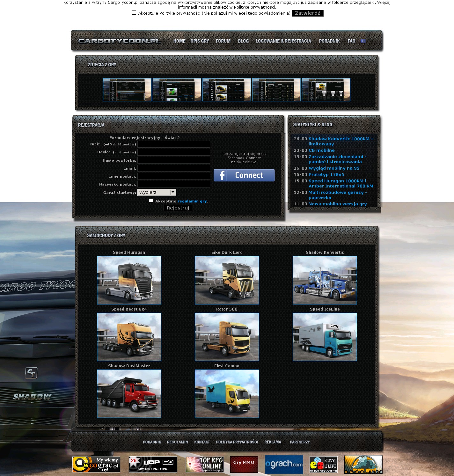Click the Rejestruj button
The image size is (454, 476).
point(178,208)
